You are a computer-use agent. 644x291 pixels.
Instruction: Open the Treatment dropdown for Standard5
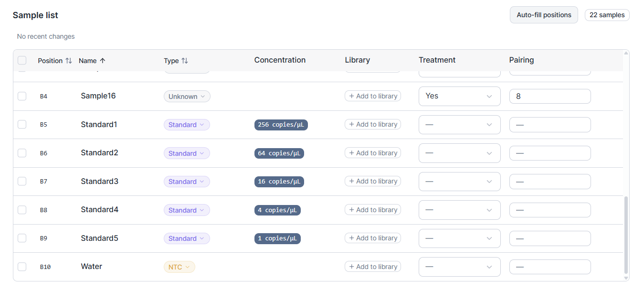coord(460,238)
